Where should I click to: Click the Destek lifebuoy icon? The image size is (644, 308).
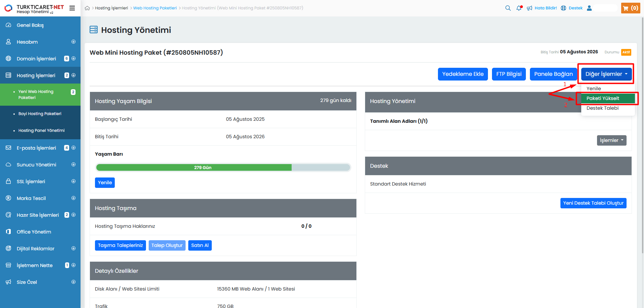point(563,8)
